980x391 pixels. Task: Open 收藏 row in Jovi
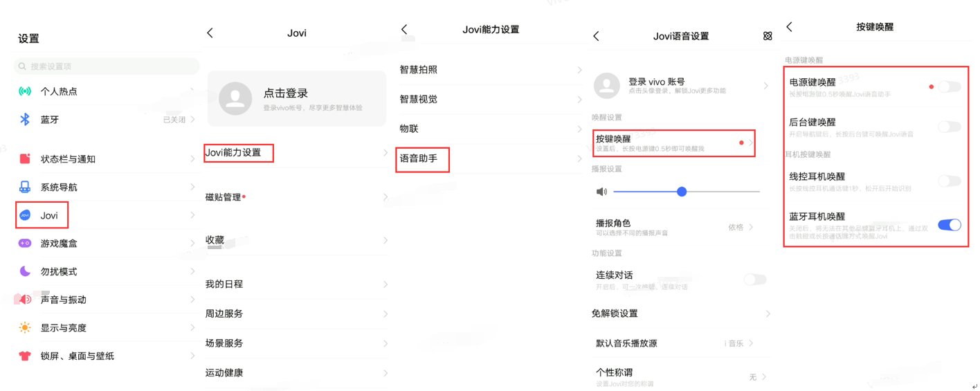point(297,240)
